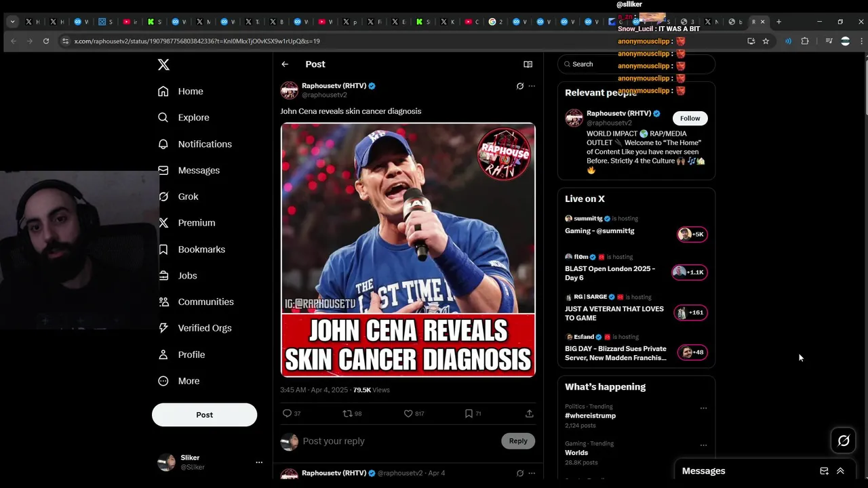This screenshot has height=488, width=868.
Task: Open Sliker account options menu
Action: point(258,462)
